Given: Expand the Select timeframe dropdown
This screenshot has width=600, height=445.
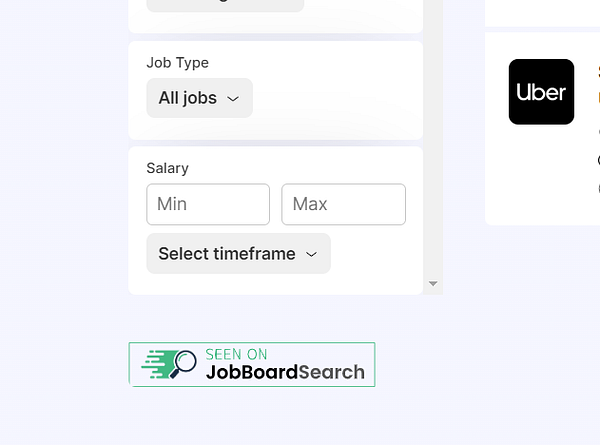Looking at the screenshot, I should coord(238,254).
